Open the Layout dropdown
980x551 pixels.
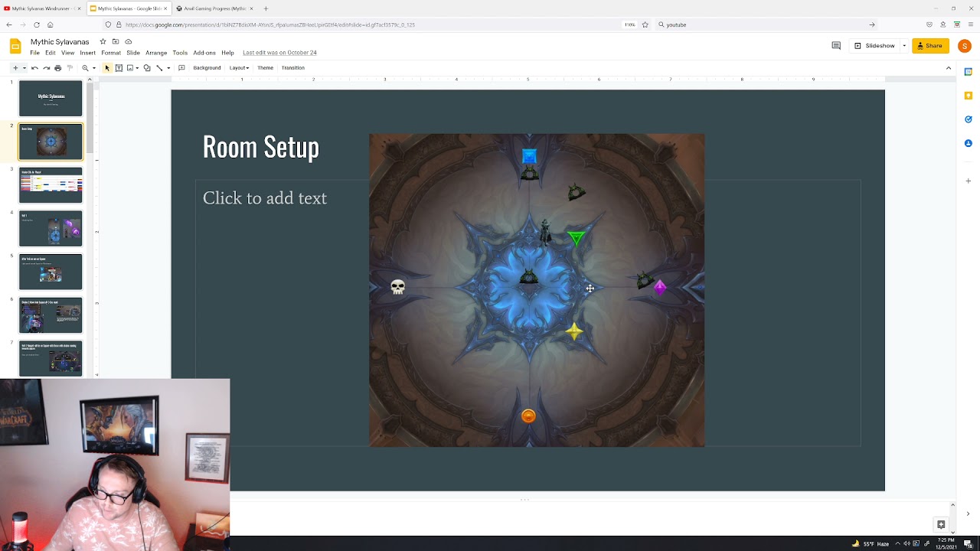click(239, 68)
